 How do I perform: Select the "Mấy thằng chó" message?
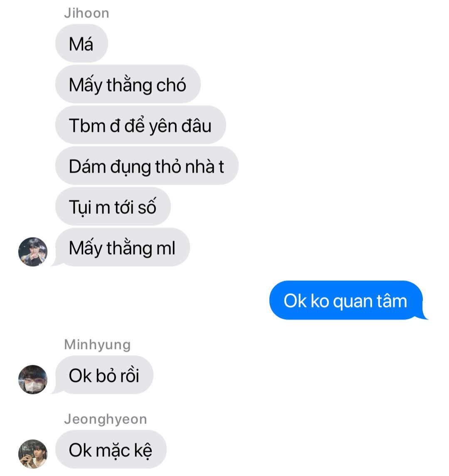[x=128, y=84]
